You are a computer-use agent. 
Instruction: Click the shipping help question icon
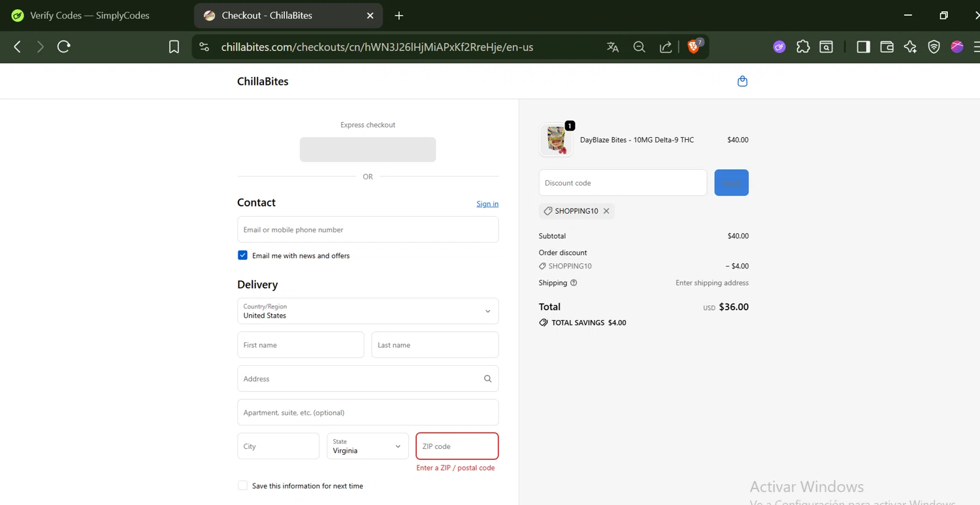tap(574, 283)
